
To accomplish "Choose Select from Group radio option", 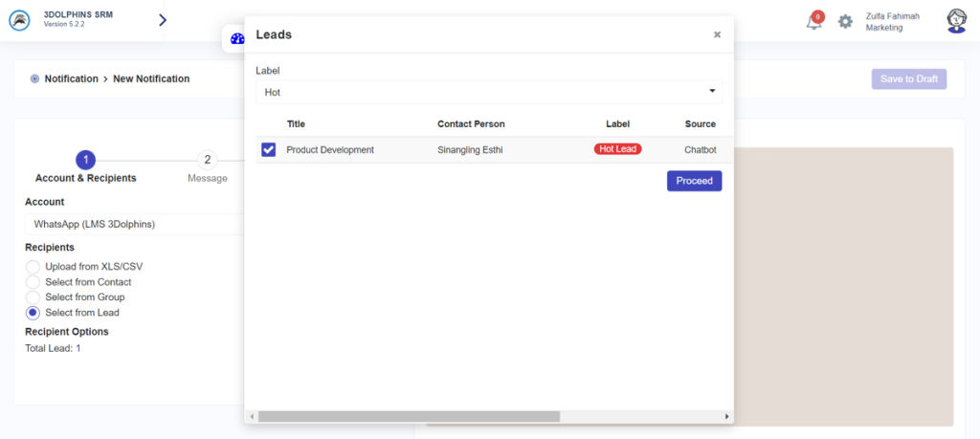I will pos(33,297).
